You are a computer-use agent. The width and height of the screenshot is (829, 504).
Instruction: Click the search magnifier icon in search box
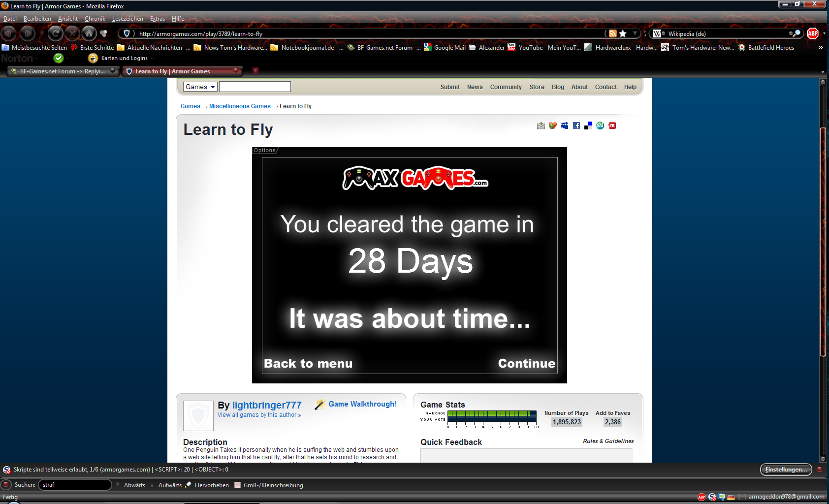795,33
